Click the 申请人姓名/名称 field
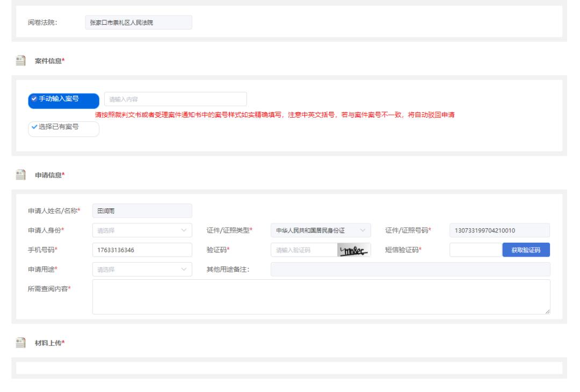The image size is (580, 392). (x=142, y=211)
